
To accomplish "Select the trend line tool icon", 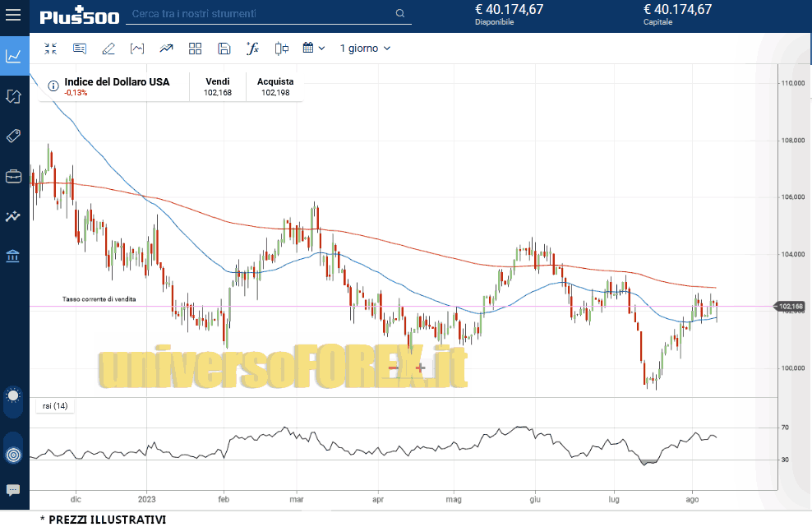I will [x=166, y=48].
